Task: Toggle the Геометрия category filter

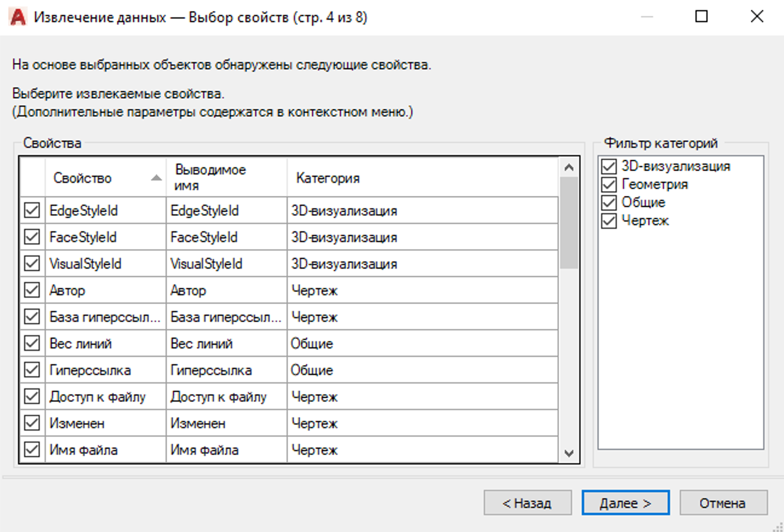Action: click(609, 184)
